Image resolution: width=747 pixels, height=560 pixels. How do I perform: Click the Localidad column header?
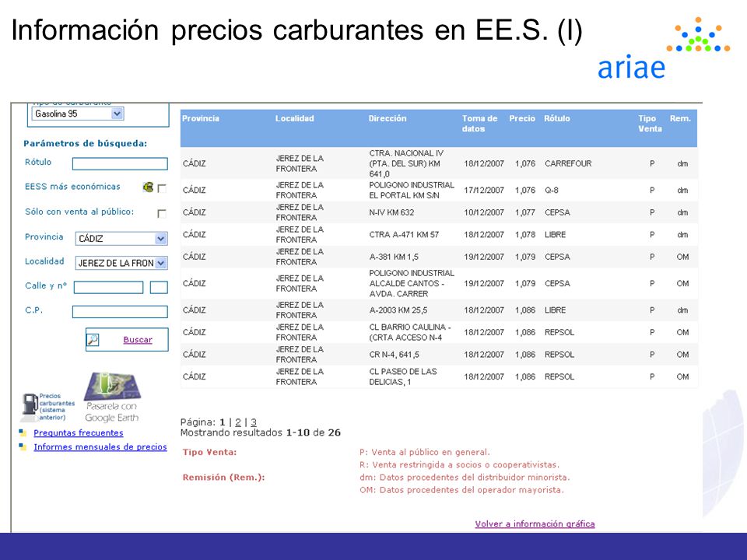tap(294, 118)
